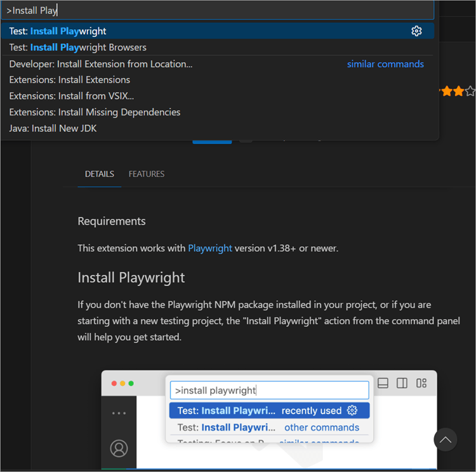Select Extensions: Install Extensions command
The height and width of the screenshot is (472, 476).
[217, 80]
